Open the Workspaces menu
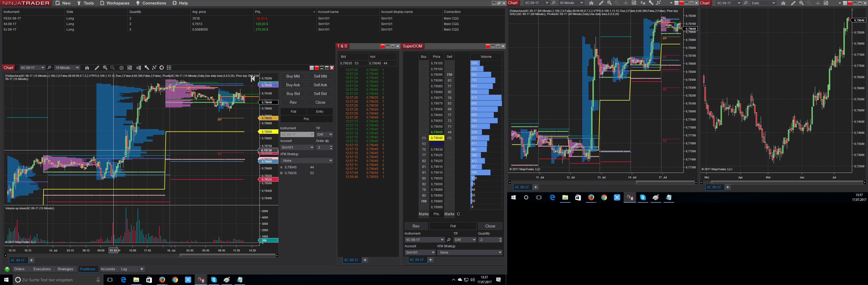868x285 pixels. coord(115,3)
